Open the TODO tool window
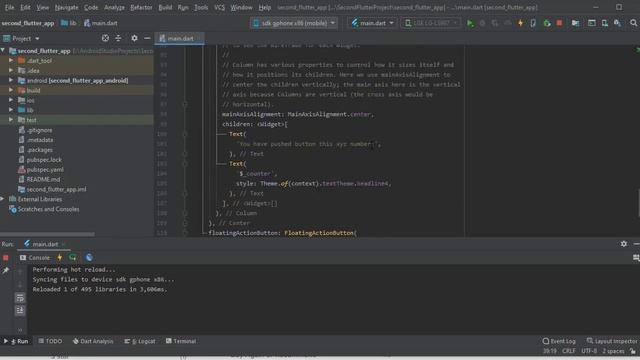Image resolution: width=640 pixels, height=360 pixels. [x=50, y=341]
